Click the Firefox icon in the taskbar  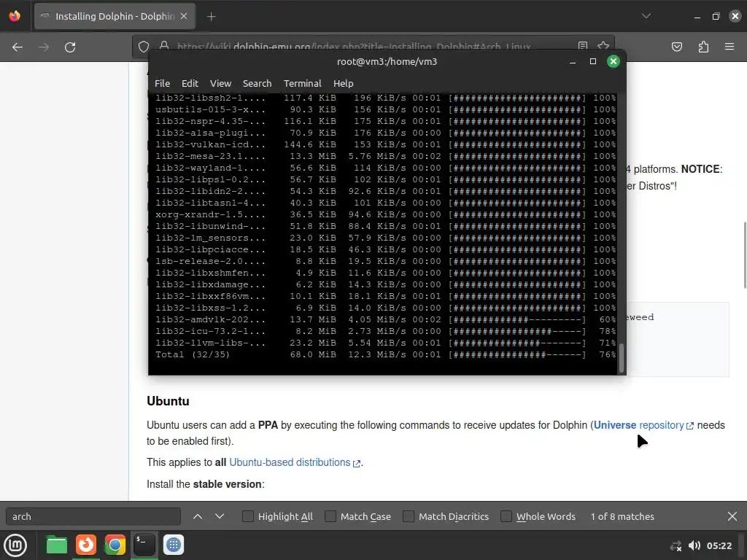86,545
